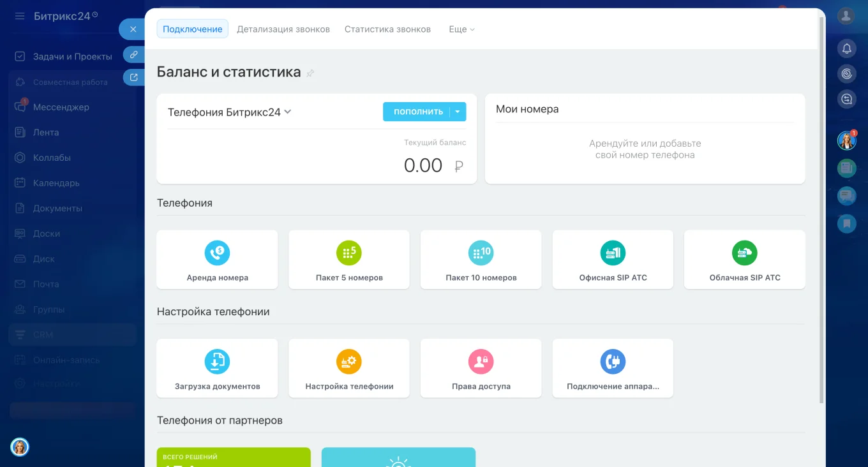Screen dimensions: 868x467
Task: Open the hamburger menu in the top corner
Action: (19, 15)
